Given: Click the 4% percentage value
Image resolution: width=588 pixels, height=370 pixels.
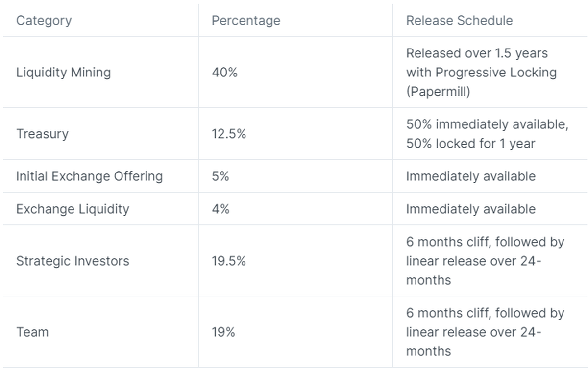Looking at the screenshot, I should coord(220,209).
